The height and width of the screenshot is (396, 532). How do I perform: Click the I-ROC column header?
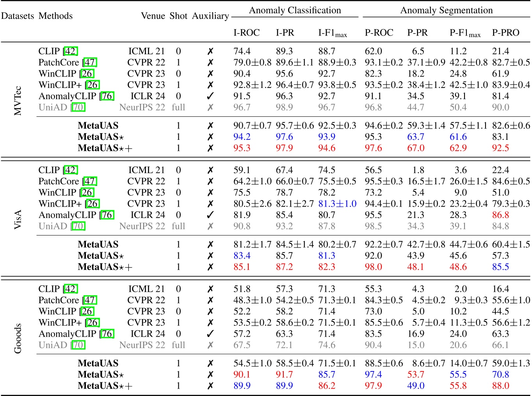point(246,32)
